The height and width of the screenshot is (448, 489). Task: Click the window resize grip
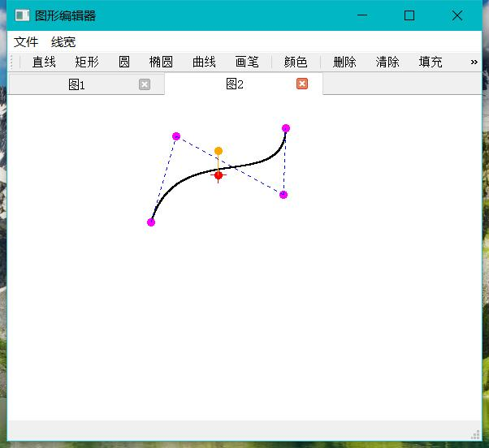pos(475,434)
